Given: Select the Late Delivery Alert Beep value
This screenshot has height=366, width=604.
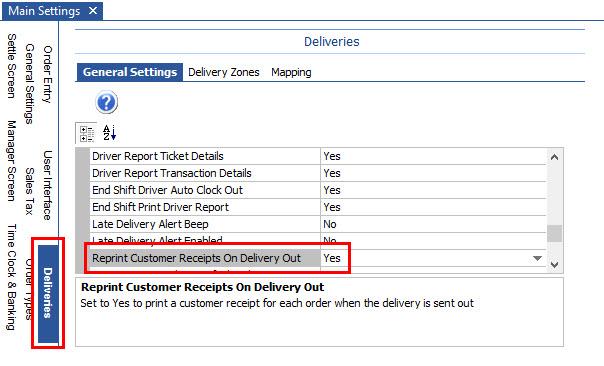Looking at the screenshot, I should pyautogui.click(x=433, y=224).
